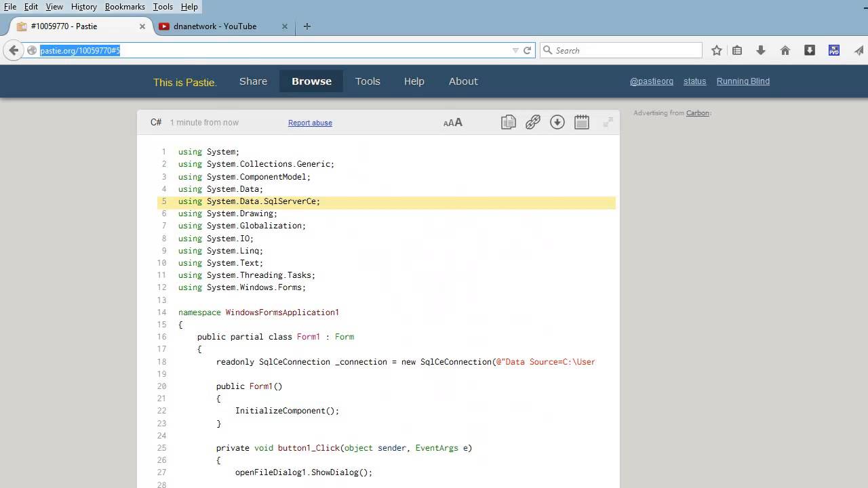Open the downloads arrow icon
868x488 pixels.
[761, 50]
